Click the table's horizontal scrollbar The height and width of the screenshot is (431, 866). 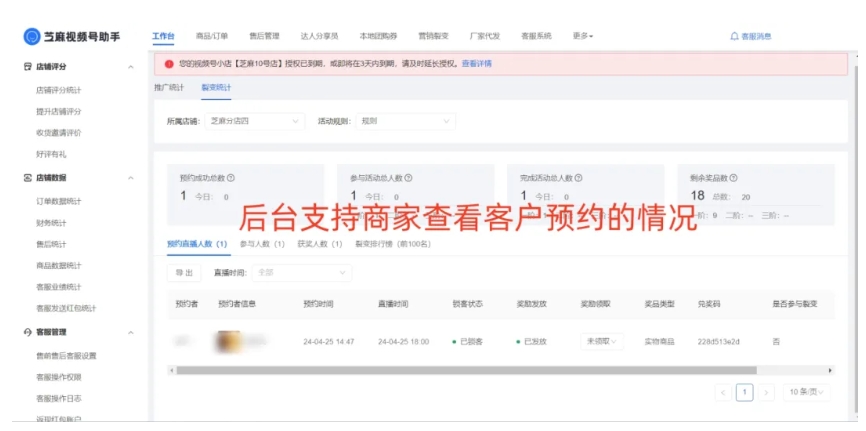tap(460, 369)
